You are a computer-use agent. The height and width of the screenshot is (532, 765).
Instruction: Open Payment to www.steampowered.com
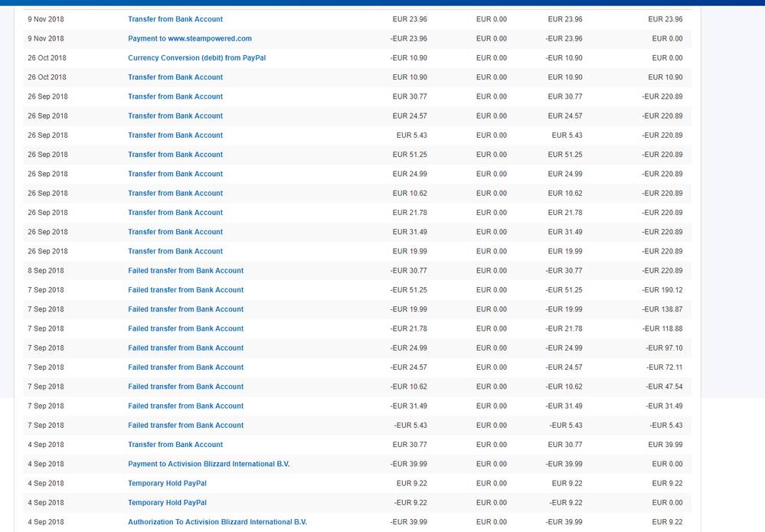click(190, 38)
